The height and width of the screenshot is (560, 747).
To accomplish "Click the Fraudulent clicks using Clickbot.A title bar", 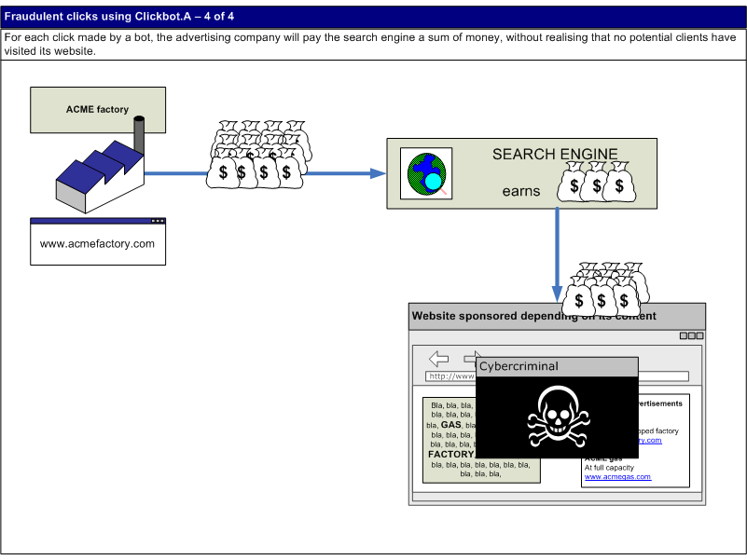I will (x=373, y=17).
